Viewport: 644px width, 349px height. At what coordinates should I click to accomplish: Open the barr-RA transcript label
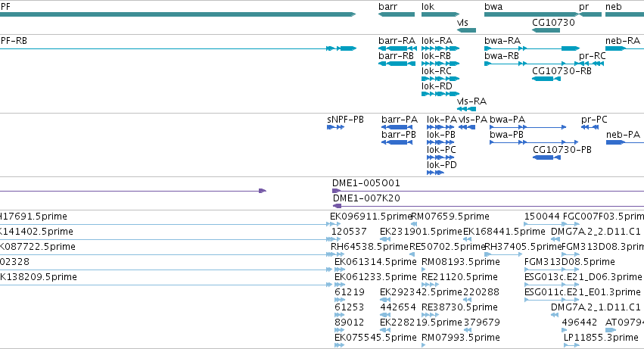pyautogui.click(x=397, y=41)
